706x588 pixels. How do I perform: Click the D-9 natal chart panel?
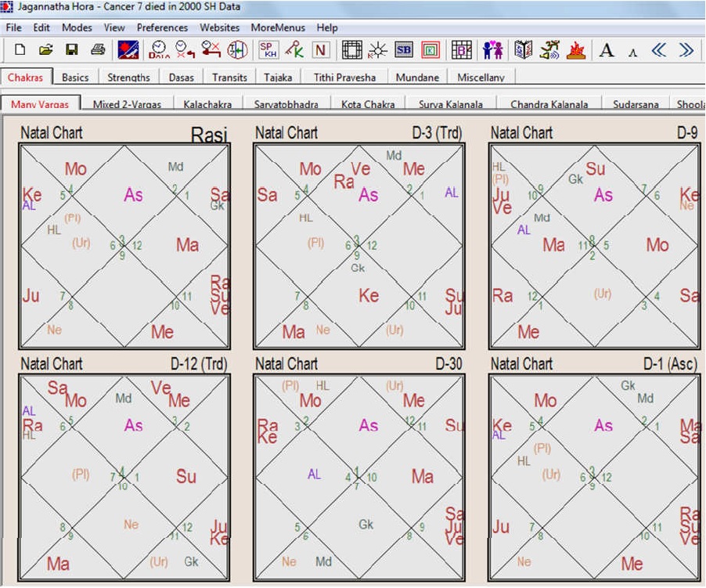click(x=593, y=244)
